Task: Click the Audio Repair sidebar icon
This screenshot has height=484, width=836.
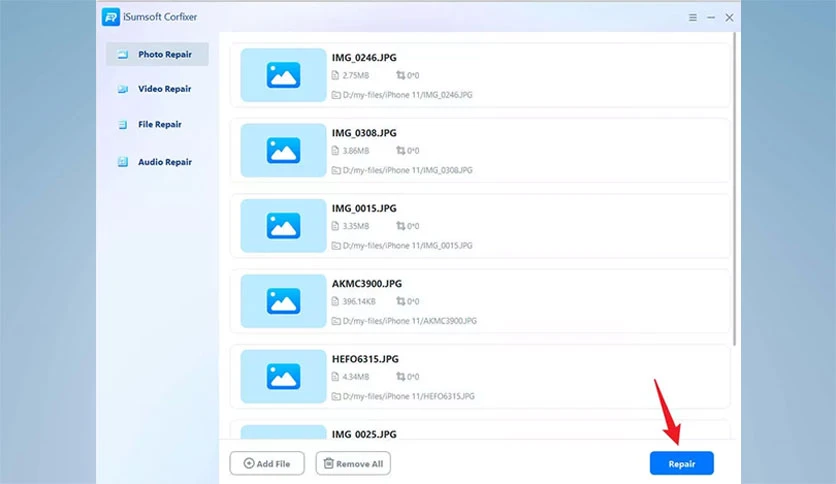Action: (x=123, y=162)
